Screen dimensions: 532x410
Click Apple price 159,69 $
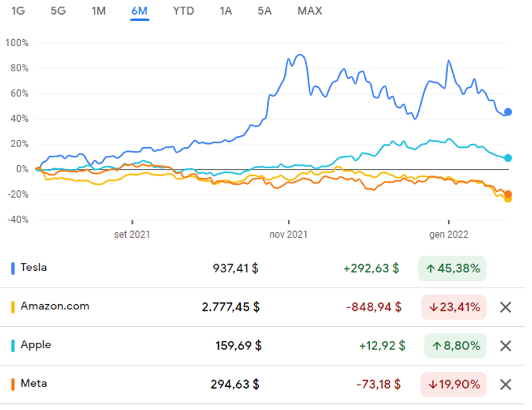(239, 346)
